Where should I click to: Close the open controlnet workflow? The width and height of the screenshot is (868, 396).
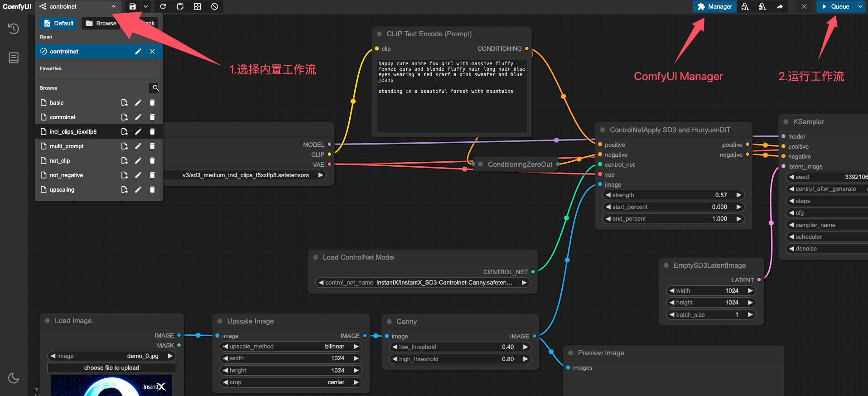tap(152, 51)
